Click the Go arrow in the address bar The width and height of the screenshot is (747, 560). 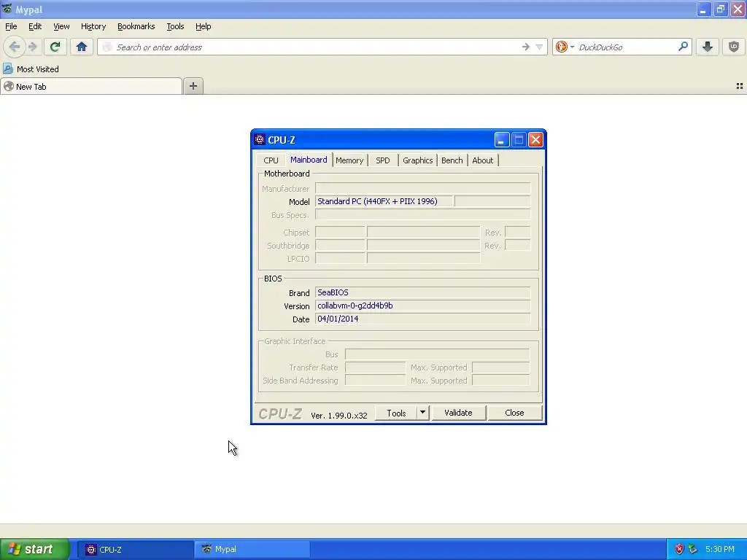click(x=525, y=47)
